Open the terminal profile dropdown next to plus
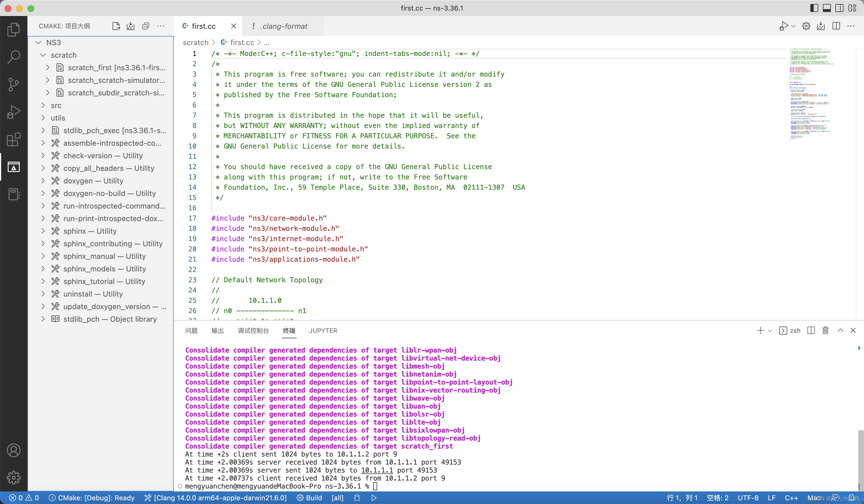The height and width of the screenshot is (504, 864). (770, 330)
